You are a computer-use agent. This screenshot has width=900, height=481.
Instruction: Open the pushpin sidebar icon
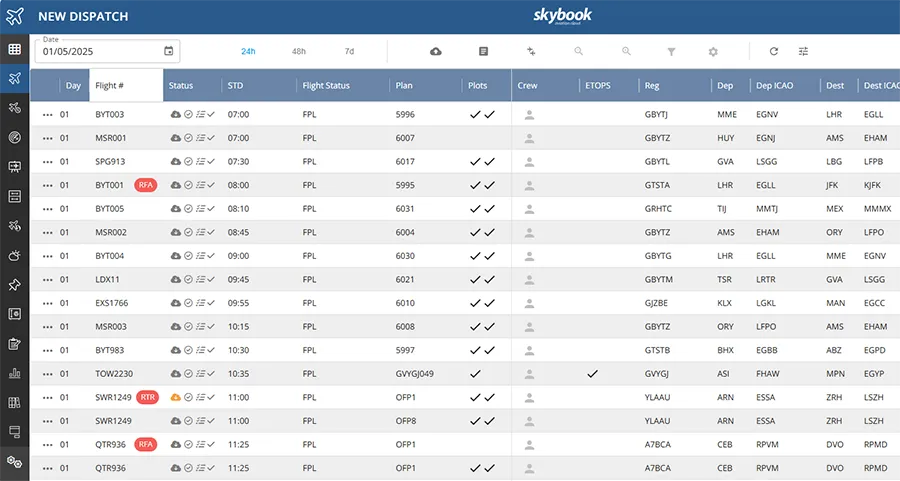point(14,285)
